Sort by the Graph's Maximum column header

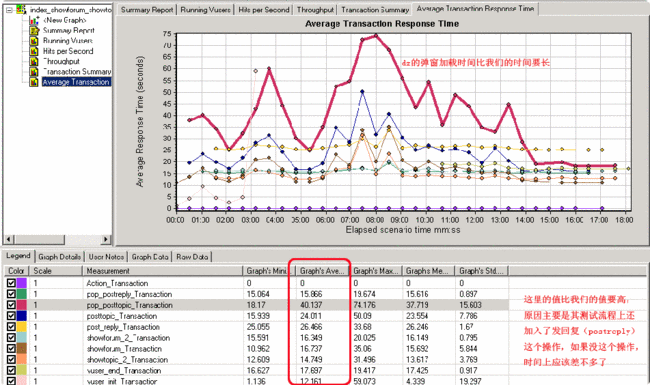(x=376, y=271)
